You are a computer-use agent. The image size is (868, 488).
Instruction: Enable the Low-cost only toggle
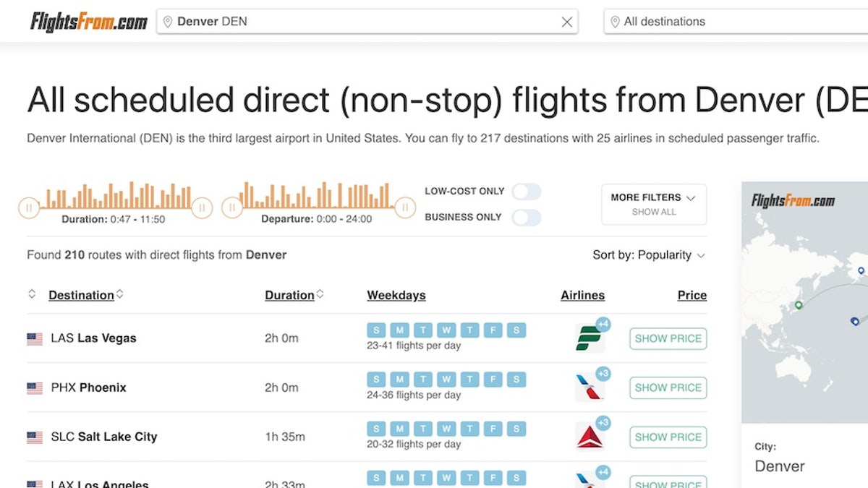[527, 192]
